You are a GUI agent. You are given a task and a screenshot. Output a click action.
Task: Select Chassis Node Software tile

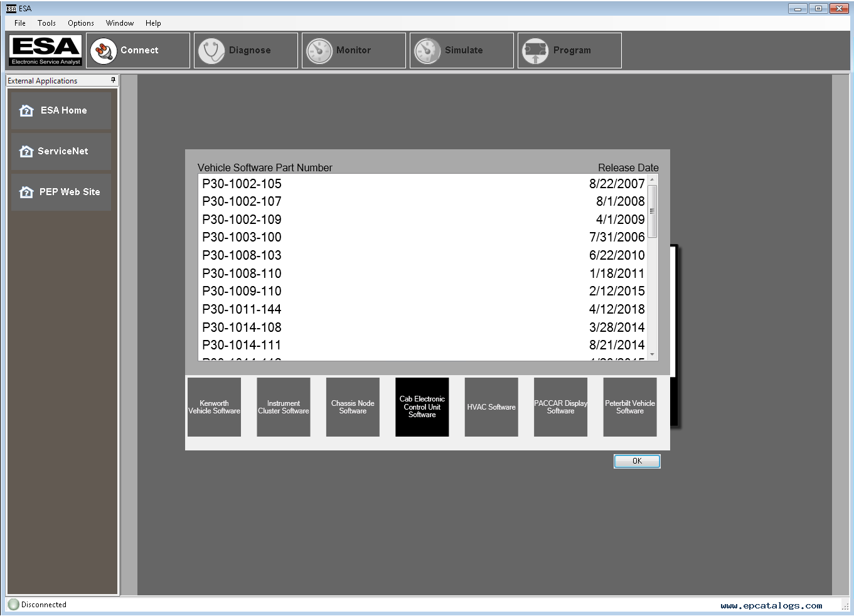click(x=353, y=407)
